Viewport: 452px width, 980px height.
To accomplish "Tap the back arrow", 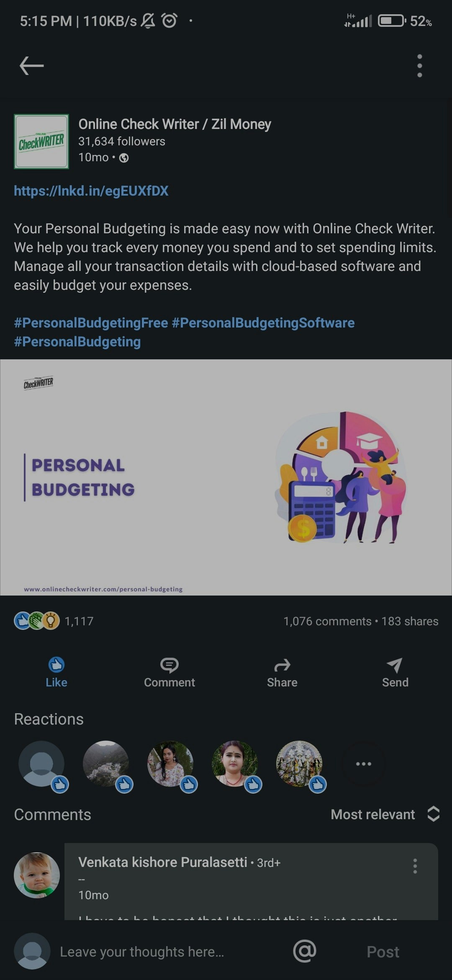I will pos(32,66).
